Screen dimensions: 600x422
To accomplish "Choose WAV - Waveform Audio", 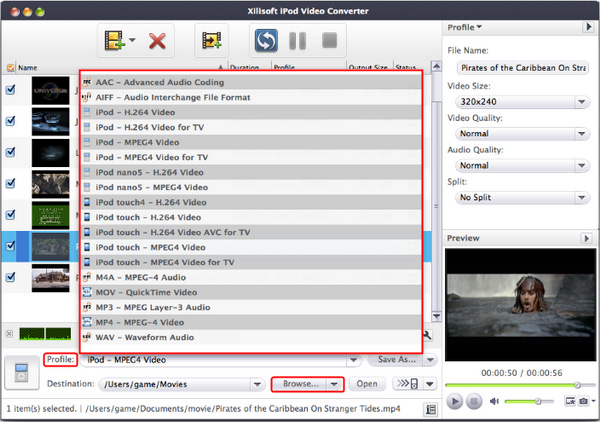I will coord(251,337).
